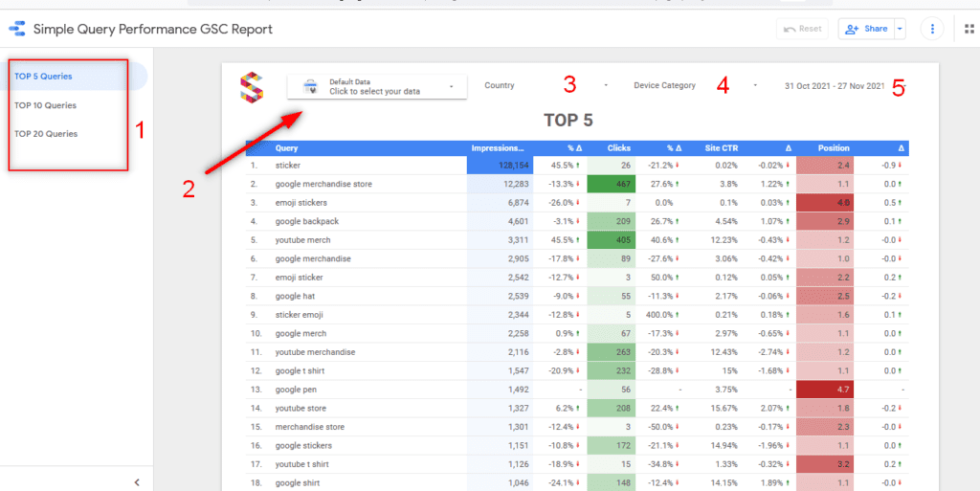The image size is (980, 491).
Task: Open the Device Category filter dropdown
Action: [x=695, y=85]
